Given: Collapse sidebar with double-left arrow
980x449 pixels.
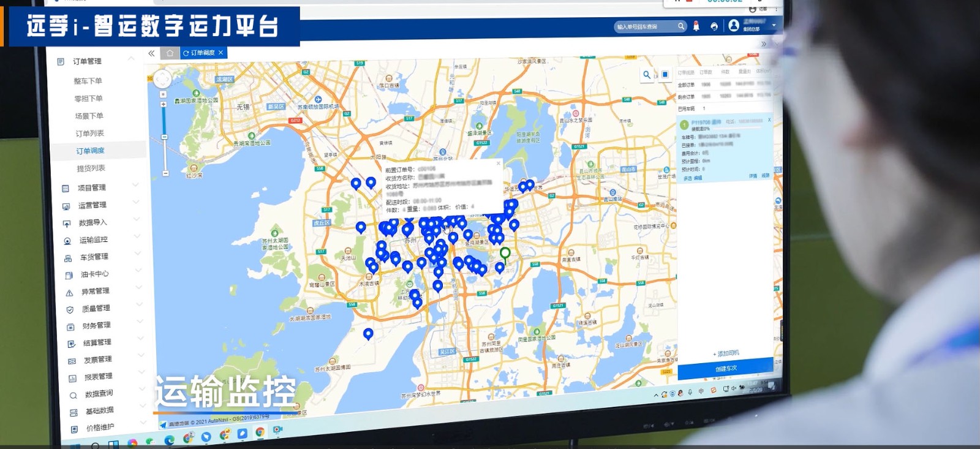Looking at the screenshot, I should point(151,53).
